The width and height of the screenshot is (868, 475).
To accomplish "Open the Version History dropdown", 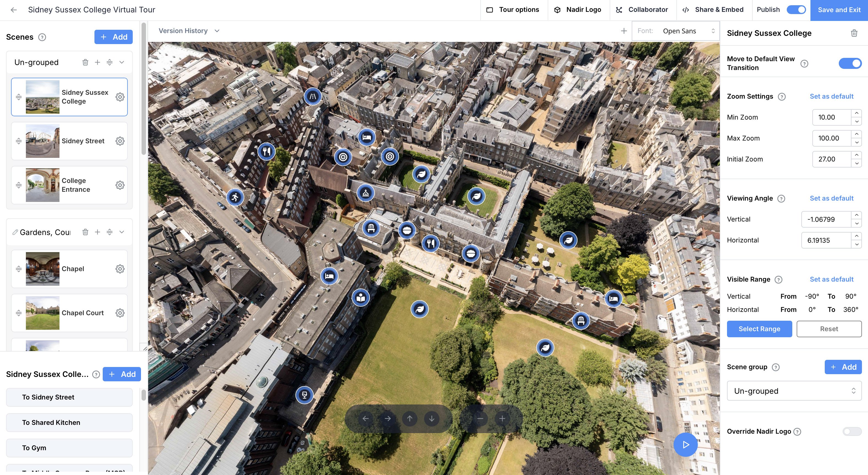I will tap(189, 31).
